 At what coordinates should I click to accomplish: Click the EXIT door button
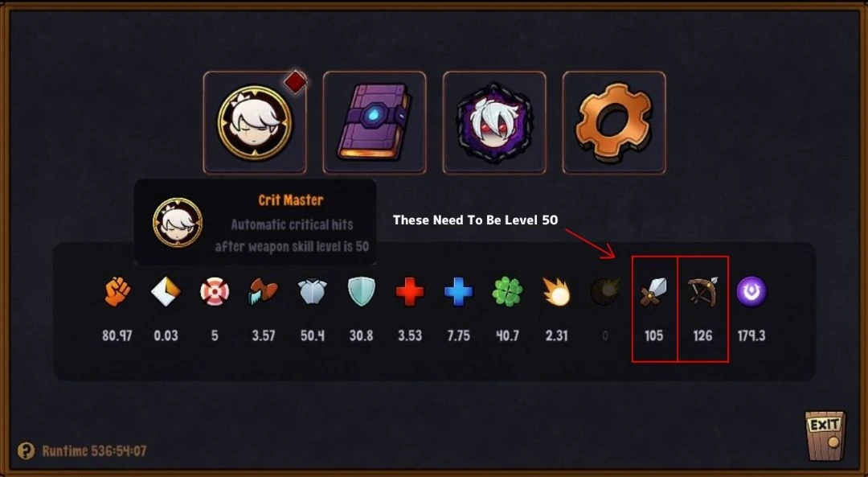[825, 435]
